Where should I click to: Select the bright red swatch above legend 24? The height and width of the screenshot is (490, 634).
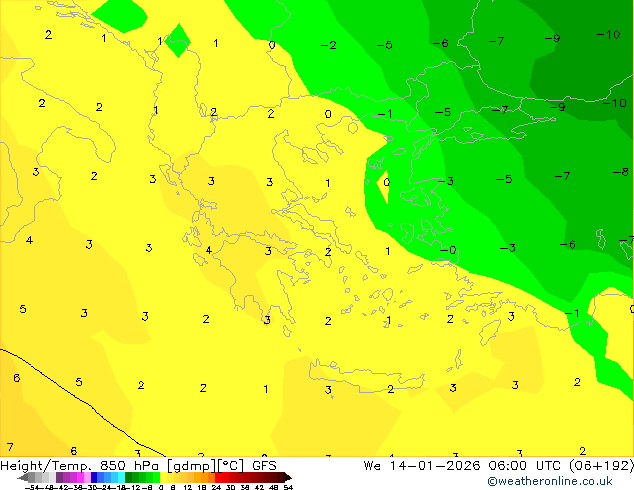pyautogui.click(x=218, y=477)
